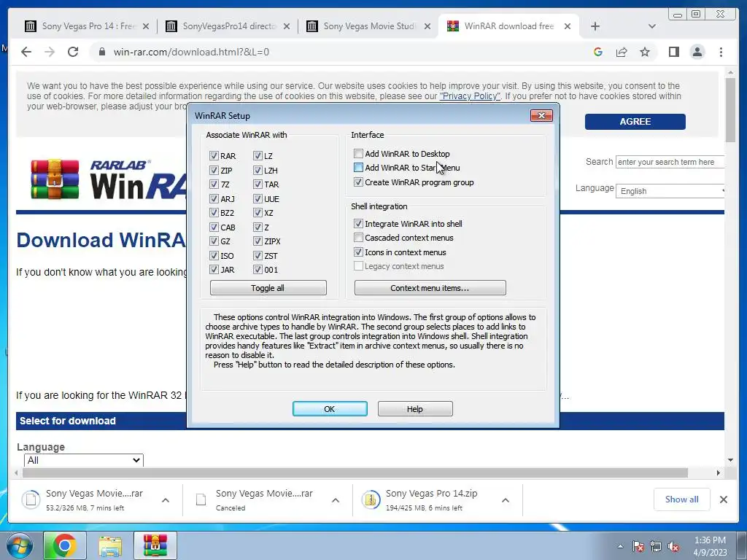
Task: Share this page via the share icon
Action: tap(622, 52)
